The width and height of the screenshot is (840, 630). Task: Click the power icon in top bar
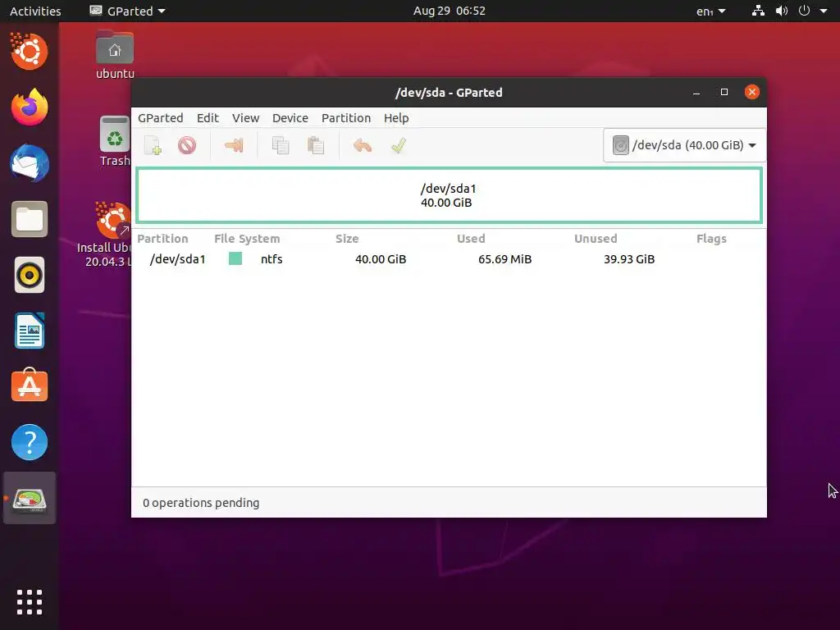pyautogui.click(x=804, y=11)
